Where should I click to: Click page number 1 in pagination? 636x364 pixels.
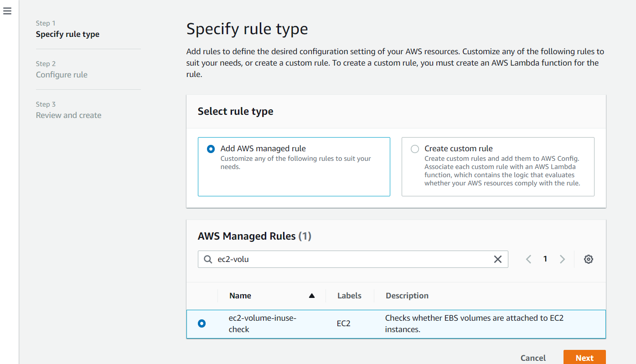pyautogui.click(x=545, y=259)
